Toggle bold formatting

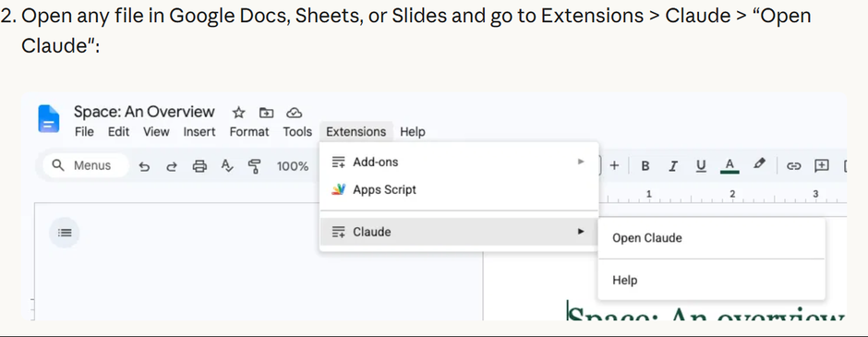pyautogui.click(x=645, y=166)
